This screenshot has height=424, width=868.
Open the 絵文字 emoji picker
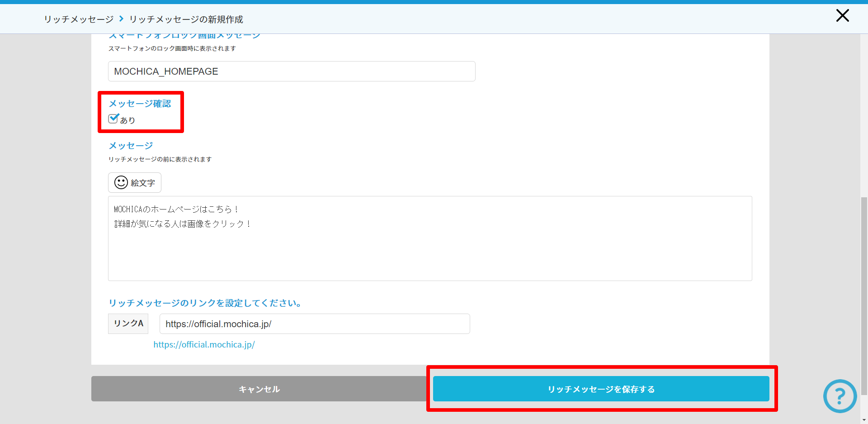tap(135, 183)
